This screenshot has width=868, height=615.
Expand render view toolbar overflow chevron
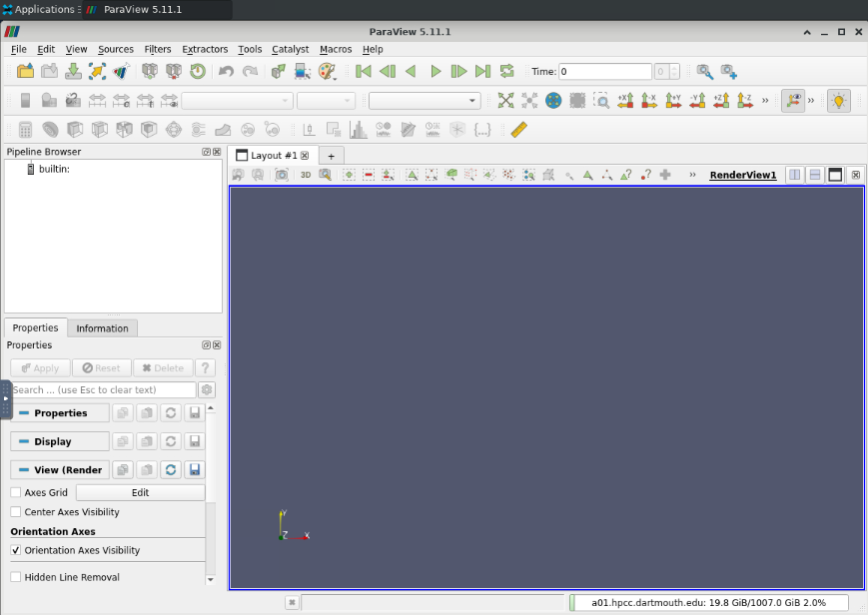pos(692,175)
